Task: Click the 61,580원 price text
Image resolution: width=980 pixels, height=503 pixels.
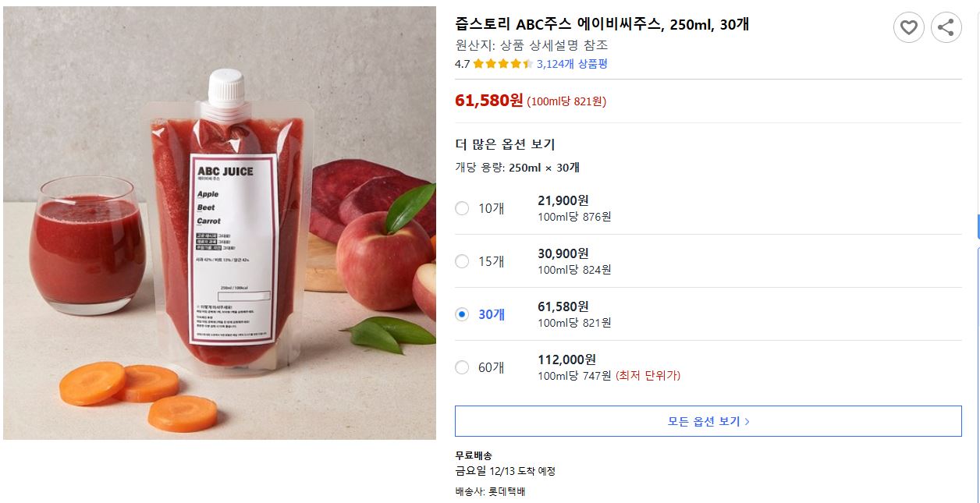Action: 486,101
